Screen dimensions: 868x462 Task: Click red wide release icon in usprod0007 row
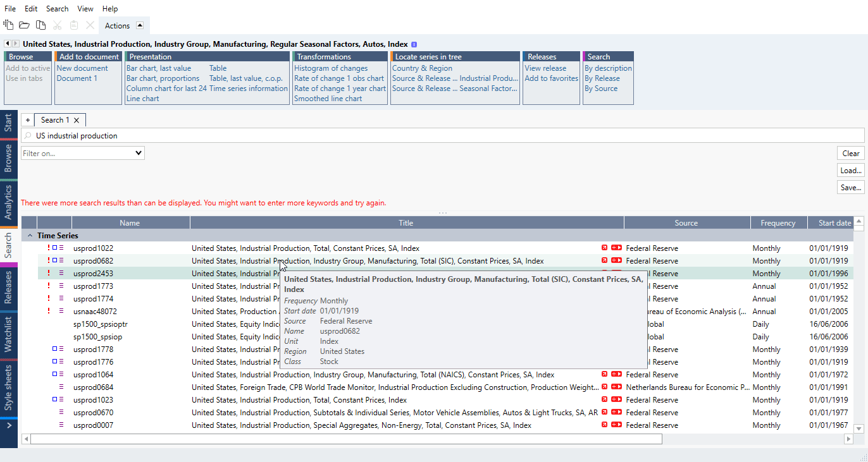click(616, 425)
